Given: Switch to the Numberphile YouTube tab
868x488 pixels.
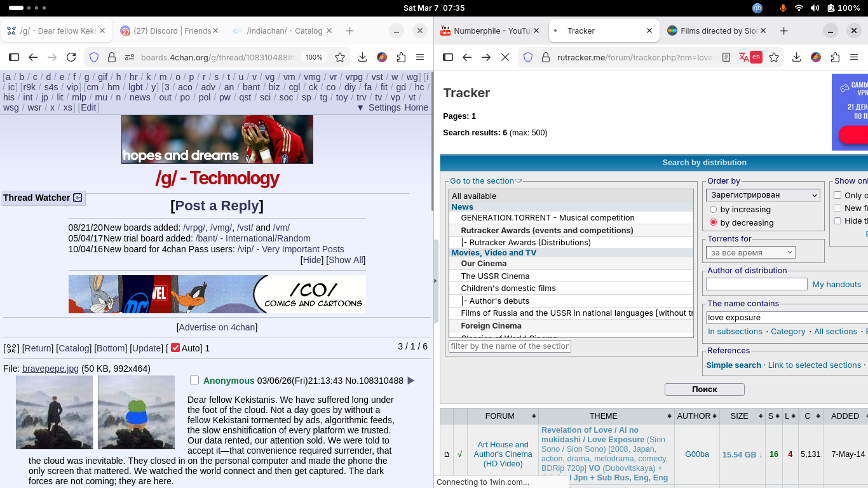Looking at the screenshot, I should (491, 30).
